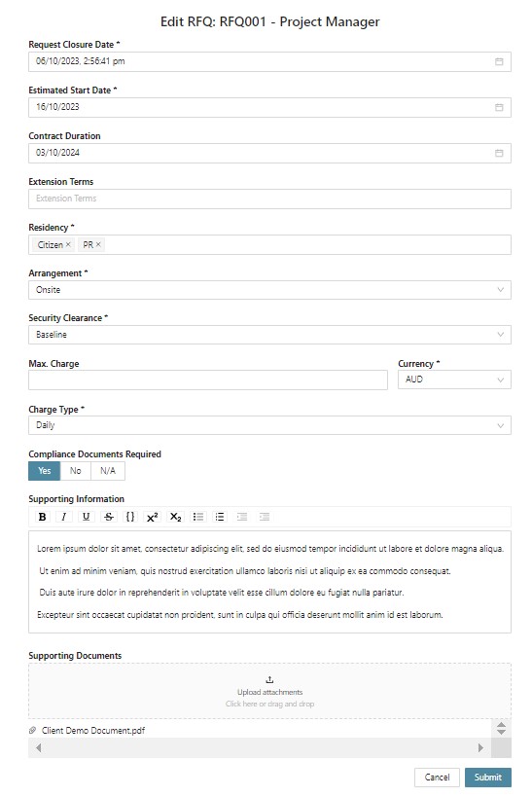
Task: Remove the Citizen residency tag
Action: [x=68, y=244]
